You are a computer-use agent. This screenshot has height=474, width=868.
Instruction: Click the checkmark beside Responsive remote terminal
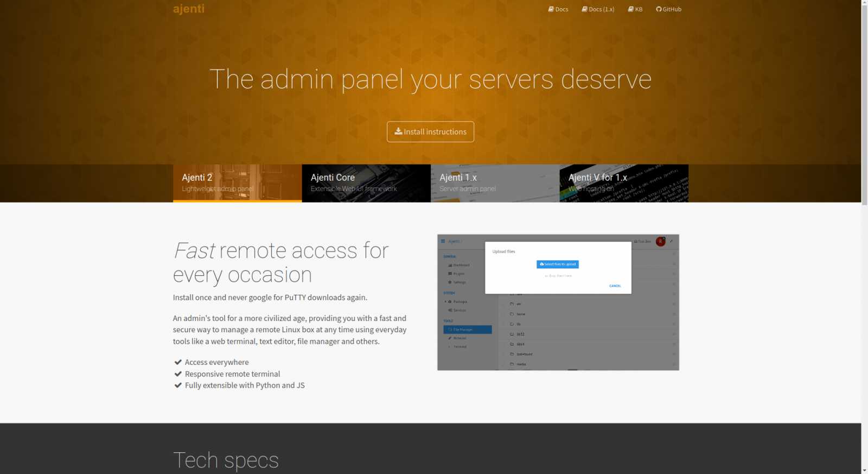[x=178, y=374]
